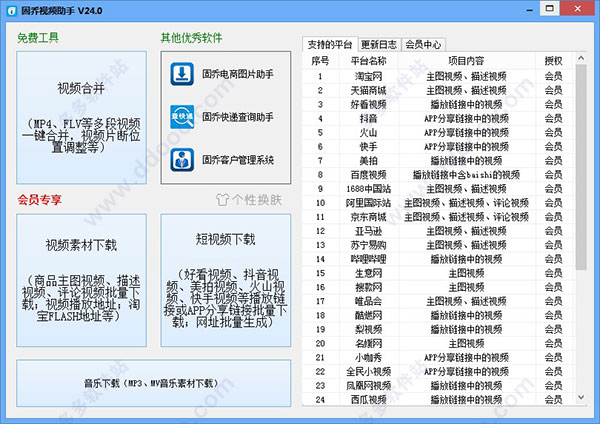Image resolution: width=600 pixels, height=424 pixels.
Task: Switch to the 更新日志 tab
Action: coord(379,45)
